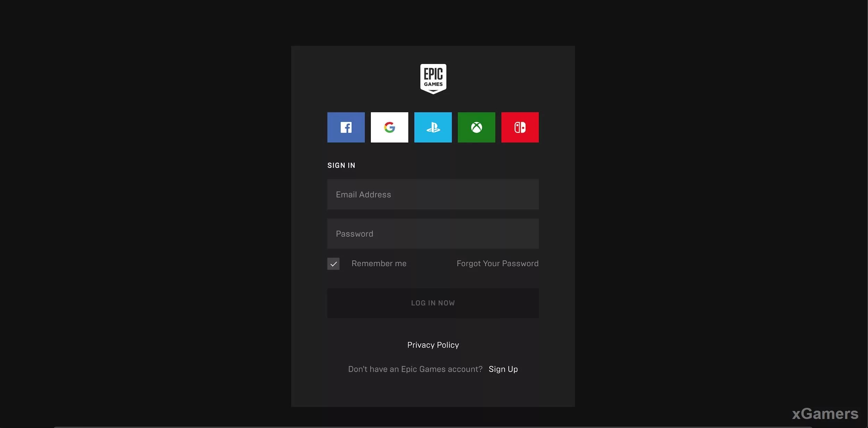Screen dimensions: 868x428
Task: Click the Forgot Your Password link
Action: tap(498, 263)
